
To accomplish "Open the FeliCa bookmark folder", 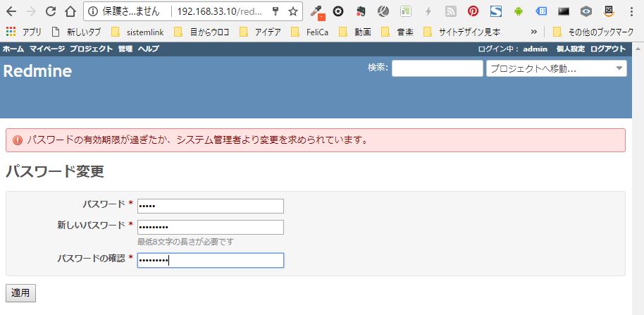I will pos(309,32).
